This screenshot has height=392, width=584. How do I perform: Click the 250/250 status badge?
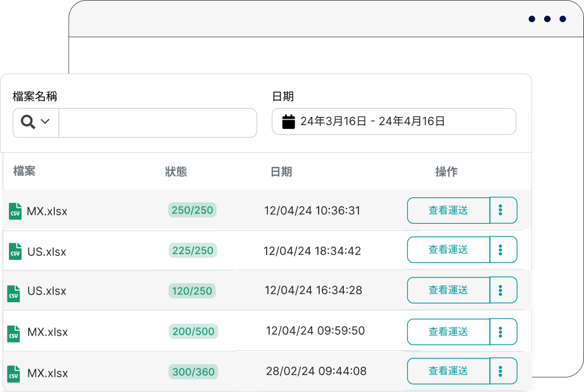pos(193,210)
